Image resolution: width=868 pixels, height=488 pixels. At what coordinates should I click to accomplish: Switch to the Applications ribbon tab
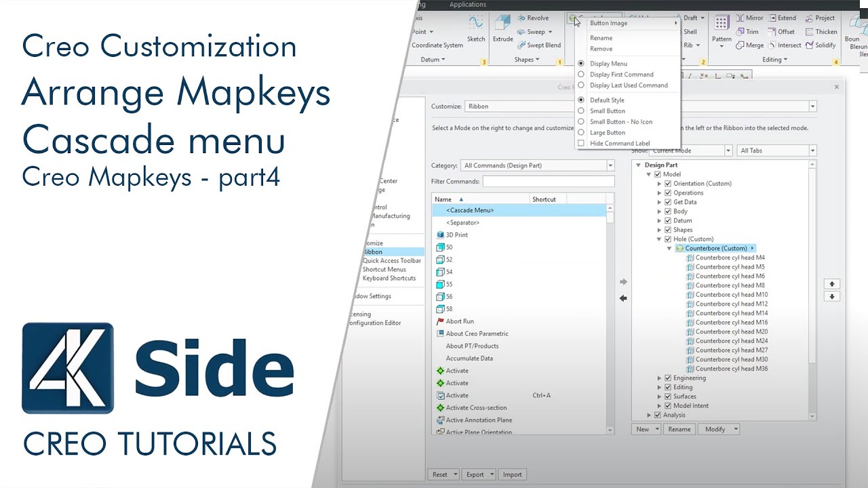467,5
